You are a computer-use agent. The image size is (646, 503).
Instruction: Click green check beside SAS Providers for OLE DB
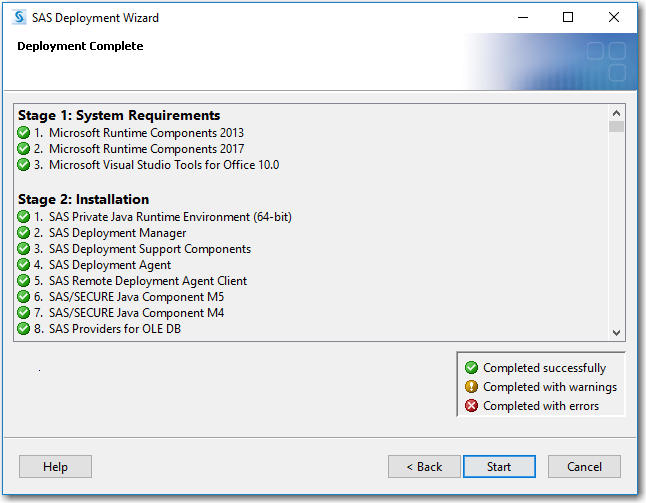click(x=24, y=329)
